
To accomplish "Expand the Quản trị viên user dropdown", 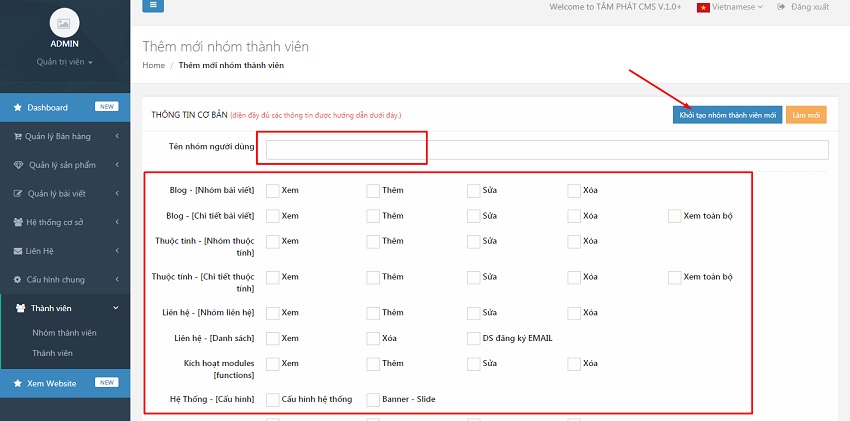I will [x=64, y=62].
